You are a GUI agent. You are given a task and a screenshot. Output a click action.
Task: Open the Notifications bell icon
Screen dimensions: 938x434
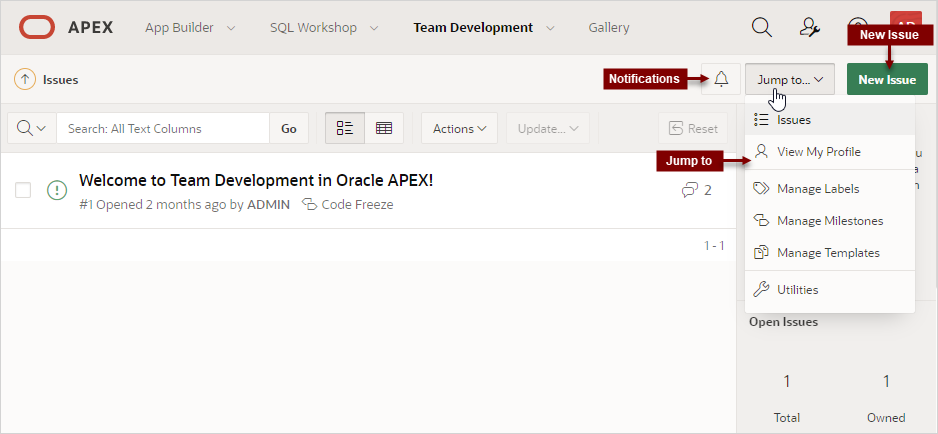point(721,79)
